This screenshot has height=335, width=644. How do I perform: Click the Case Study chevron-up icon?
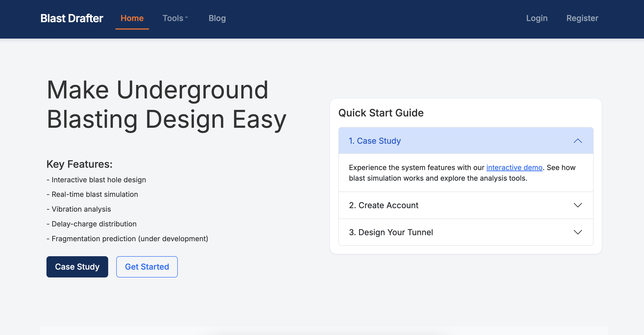tap(578, 141)
